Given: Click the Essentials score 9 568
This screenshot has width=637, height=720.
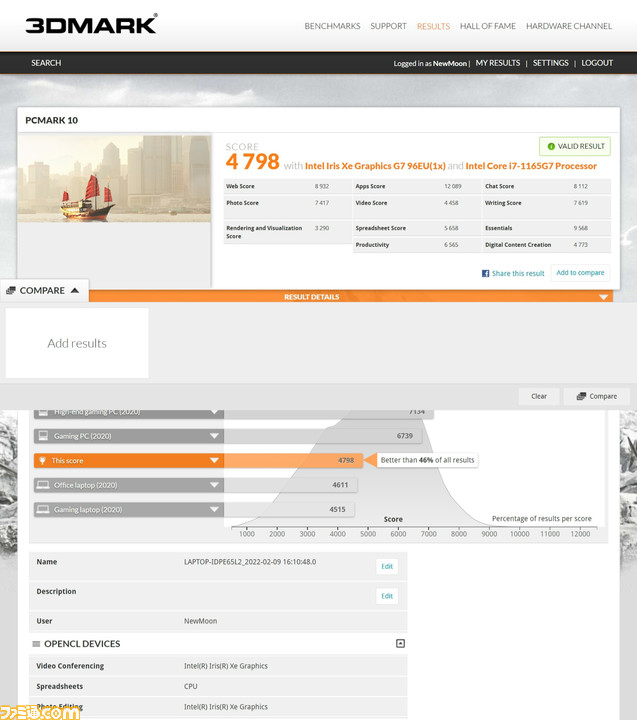Looking at the screenshot, I should pyautogui.click(x=580, y=228).
